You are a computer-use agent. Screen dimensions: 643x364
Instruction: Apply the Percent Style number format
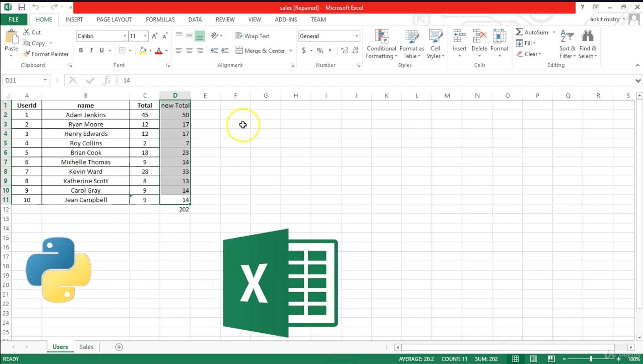[x=320, y=50]
